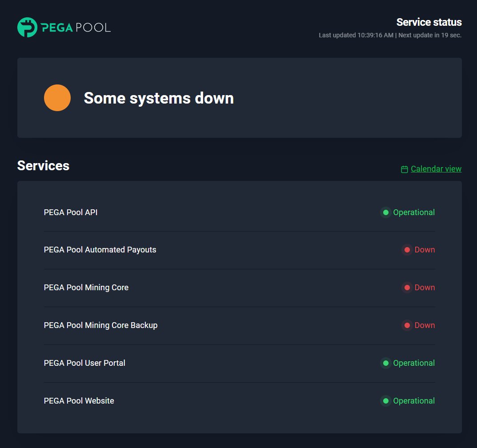This screenshot has height=448, width=477.
Task: Select PEGA Pool Mining Core Backup name
Action: [x=101, y=325]
